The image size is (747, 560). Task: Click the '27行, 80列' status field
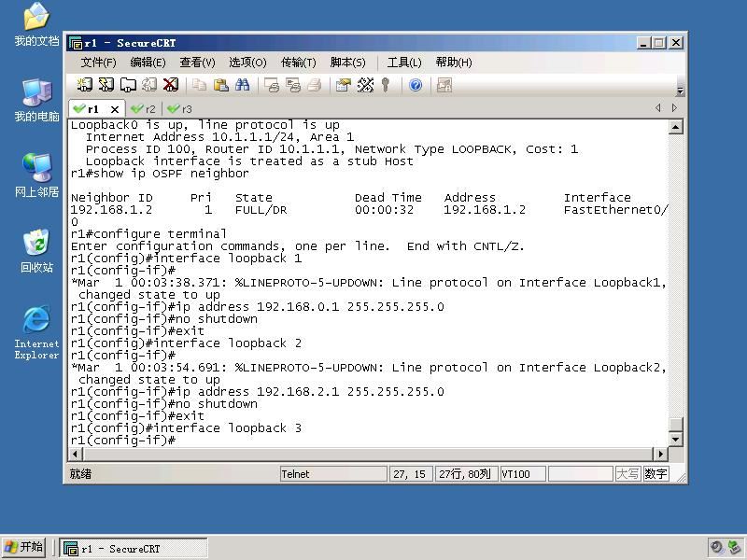pyautogui.click(x=466, y=474)
